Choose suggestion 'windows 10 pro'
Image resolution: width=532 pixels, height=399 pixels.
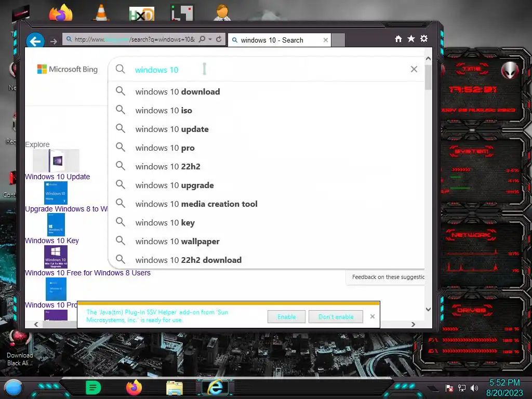tap(267, 148)
